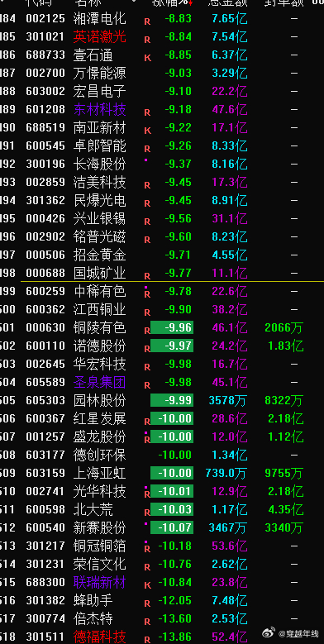Image resolution: width=324 pixels, height=644 pixels.
Task: Click stock code 688733
Action: 45,55
